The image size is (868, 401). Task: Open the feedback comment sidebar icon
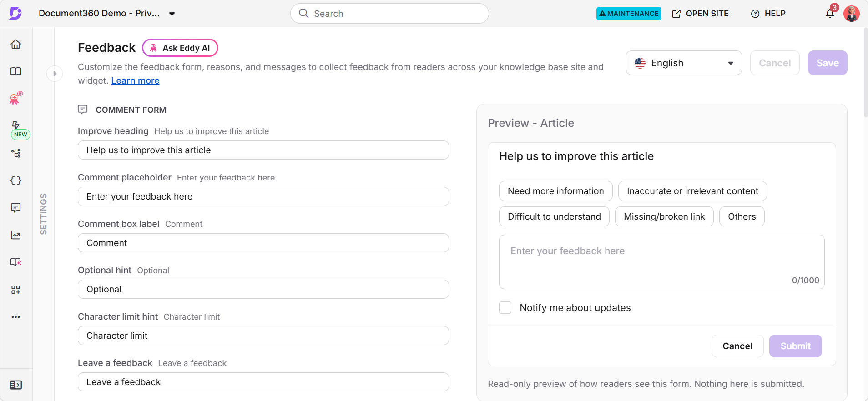(16, 208)
